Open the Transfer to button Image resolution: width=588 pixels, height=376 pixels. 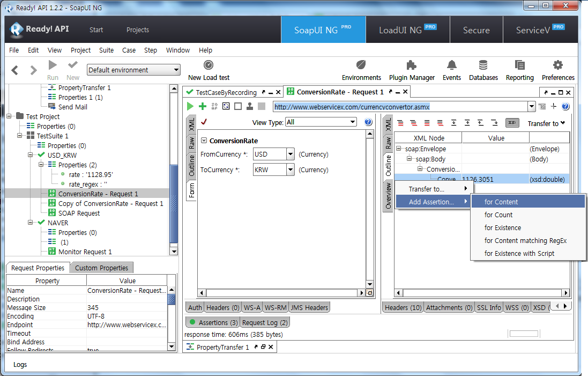(x=546, y=124)
